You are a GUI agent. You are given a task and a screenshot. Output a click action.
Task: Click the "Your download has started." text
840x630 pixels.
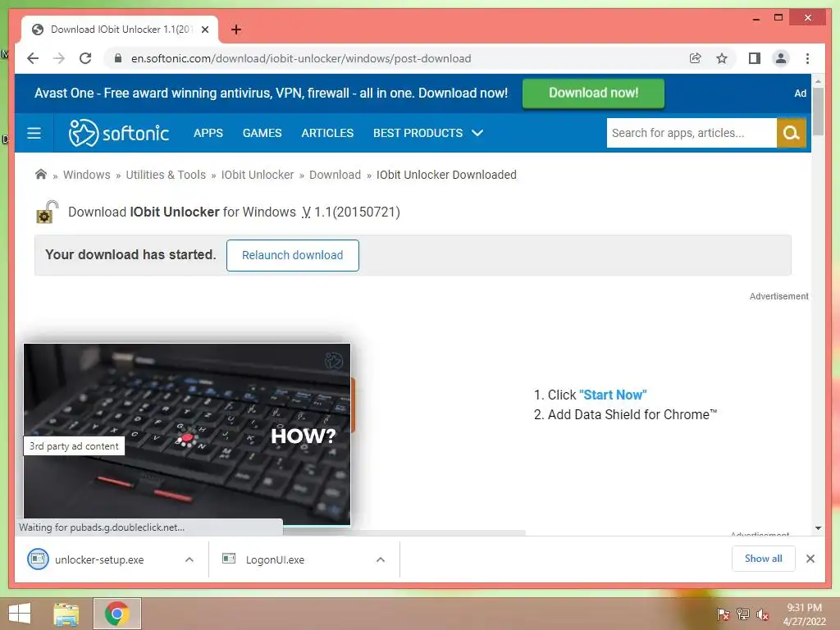point(130,254)
